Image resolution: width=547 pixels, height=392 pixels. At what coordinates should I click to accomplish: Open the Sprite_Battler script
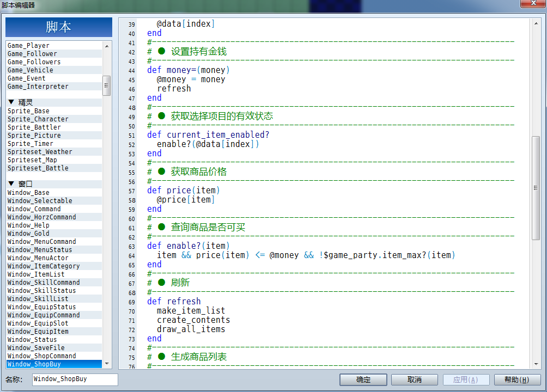click(x=54, y=127)
